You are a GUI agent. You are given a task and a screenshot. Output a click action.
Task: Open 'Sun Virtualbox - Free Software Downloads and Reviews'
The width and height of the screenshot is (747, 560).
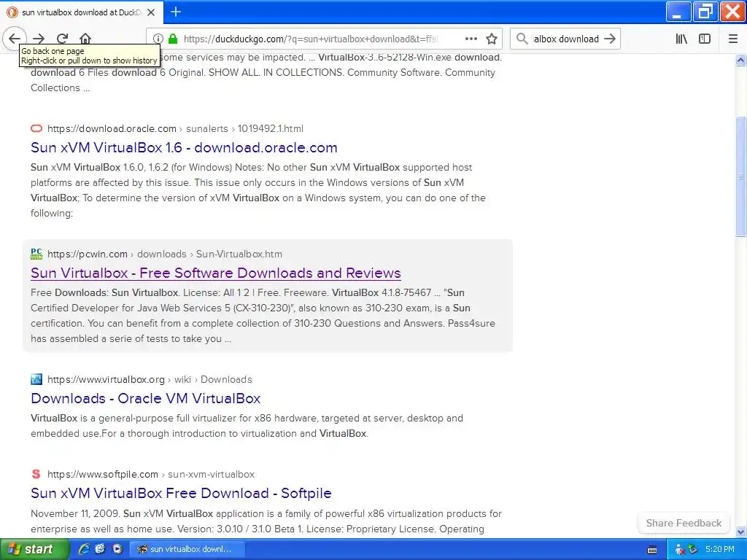coord(216,273)
